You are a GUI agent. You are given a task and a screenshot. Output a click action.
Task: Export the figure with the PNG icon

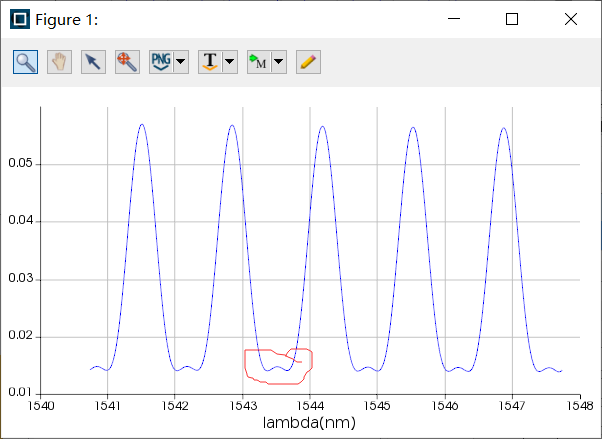click(160, 61)
